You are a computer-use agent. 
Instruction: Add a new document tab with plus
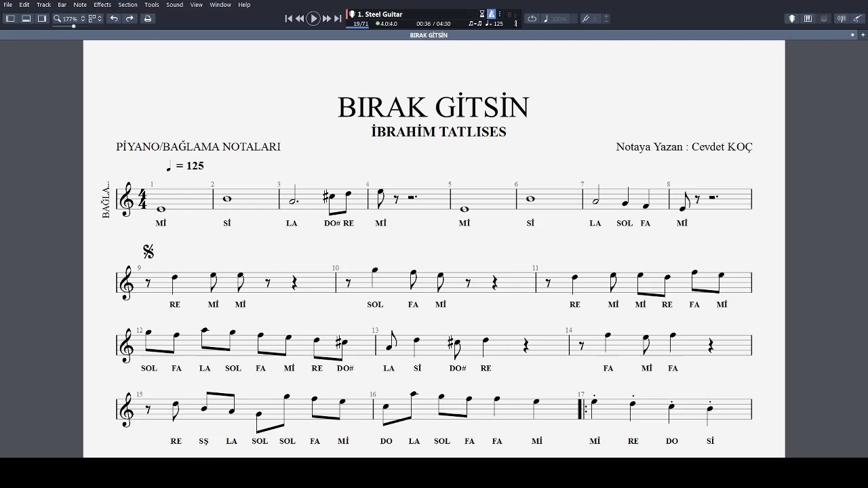click(x=863, y=35)
